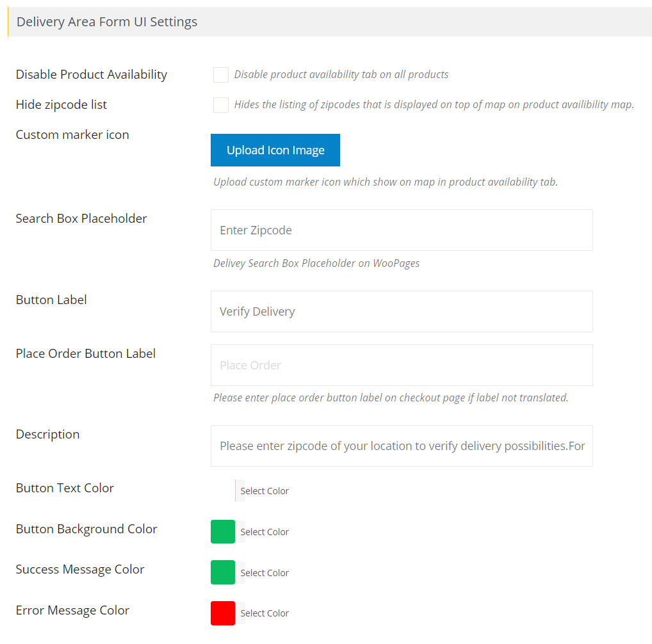
Task: Check the Hide zipcode list option
Action: (220, 104)
